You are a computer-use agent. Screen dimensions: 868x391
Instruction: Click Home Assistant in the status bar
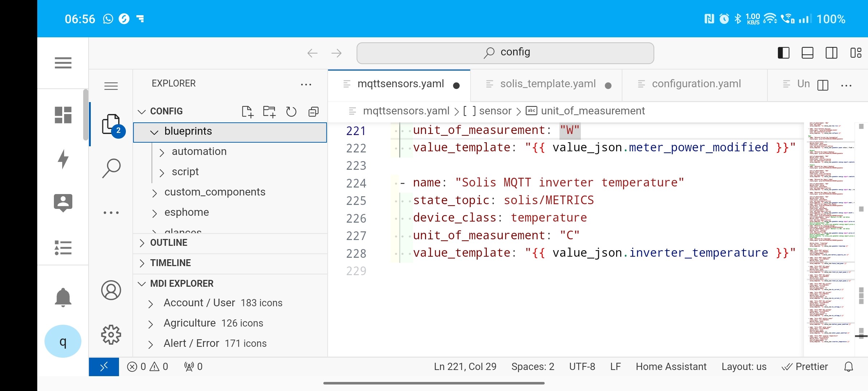pos(671,366)
